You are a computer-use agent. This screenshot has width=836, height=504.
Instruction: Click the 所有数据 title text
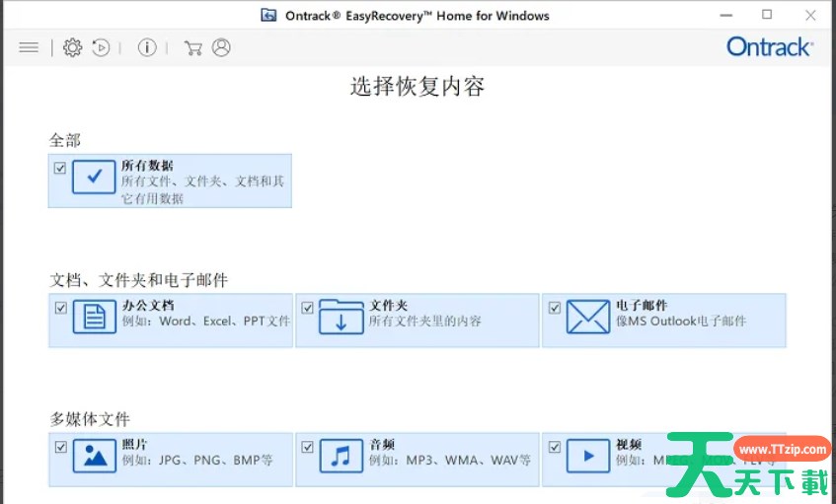(x=147, y=165)
